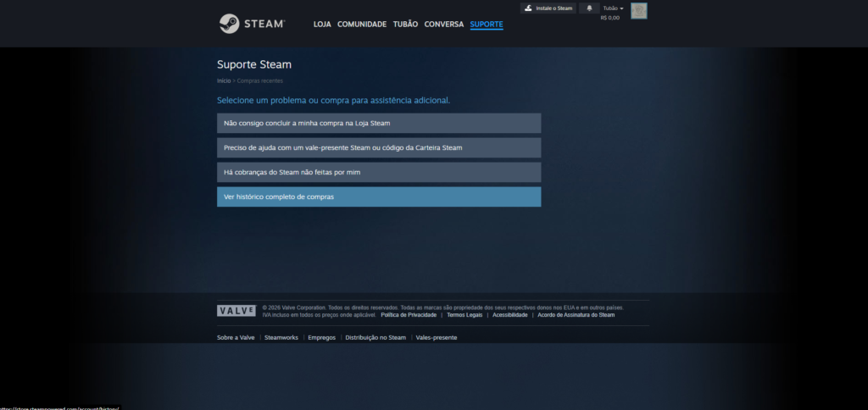Open the LOJA menu
This screenshot has width=868, height=410.
pyautogui.click(x=322, y=25)
